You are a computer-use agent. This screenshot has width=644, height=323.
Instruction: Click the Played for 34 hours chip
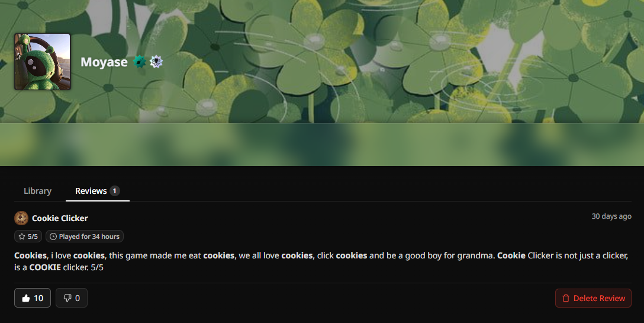[x=85, y=236]
